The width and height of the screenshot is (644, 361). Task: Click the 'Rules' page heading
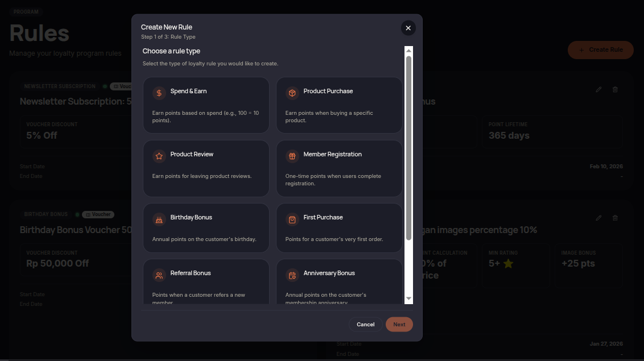click(39, 33)
